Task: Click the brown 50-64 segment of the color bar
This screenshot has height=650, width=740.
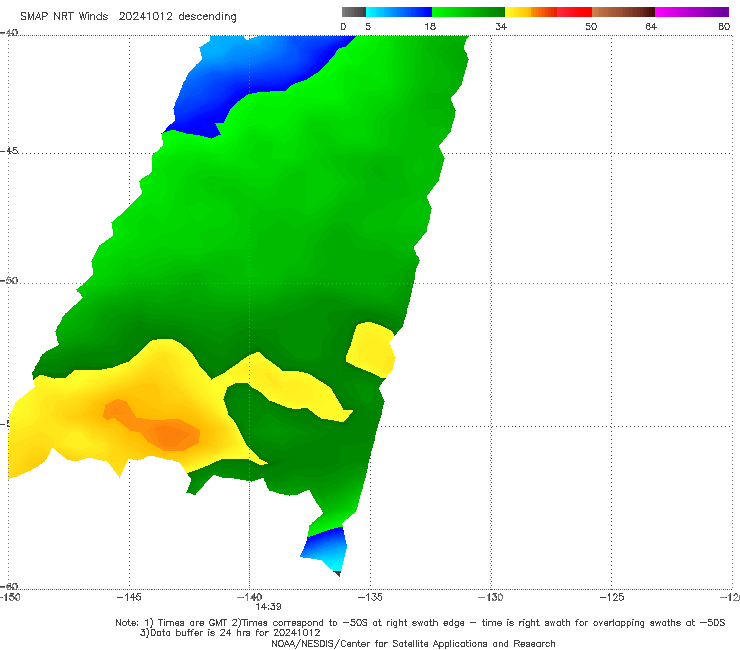Action: [x=623, y=12]
